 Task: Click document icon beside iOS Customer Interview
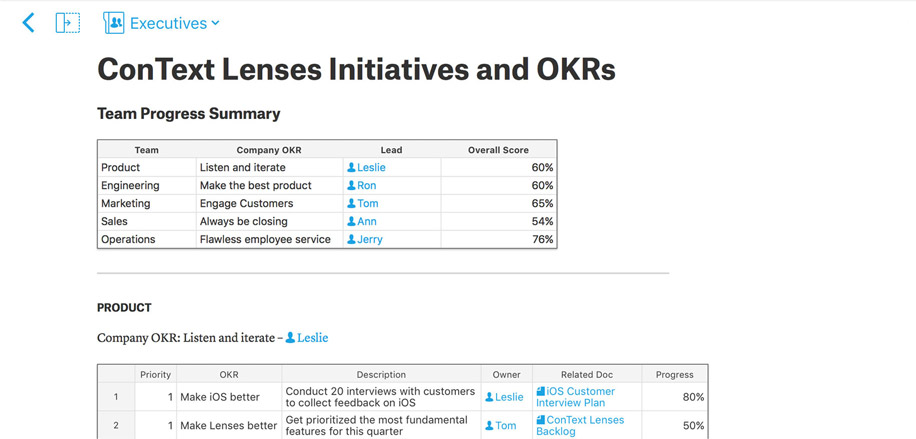[541, 392]
